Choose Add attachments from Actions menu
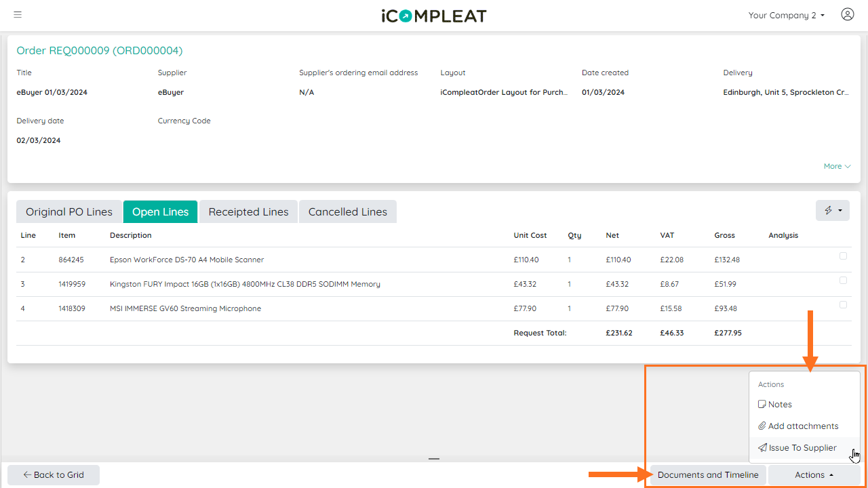Screen dimensions: 868x488 tap(804, 426)
